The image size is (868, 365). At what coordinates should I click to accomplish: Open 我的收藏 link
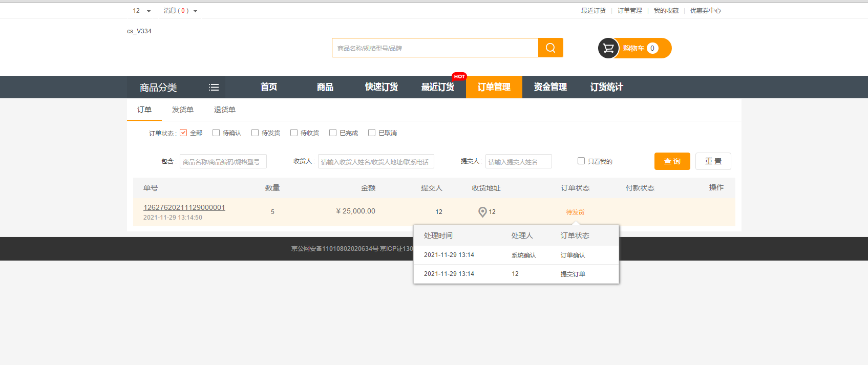(666, 11)
